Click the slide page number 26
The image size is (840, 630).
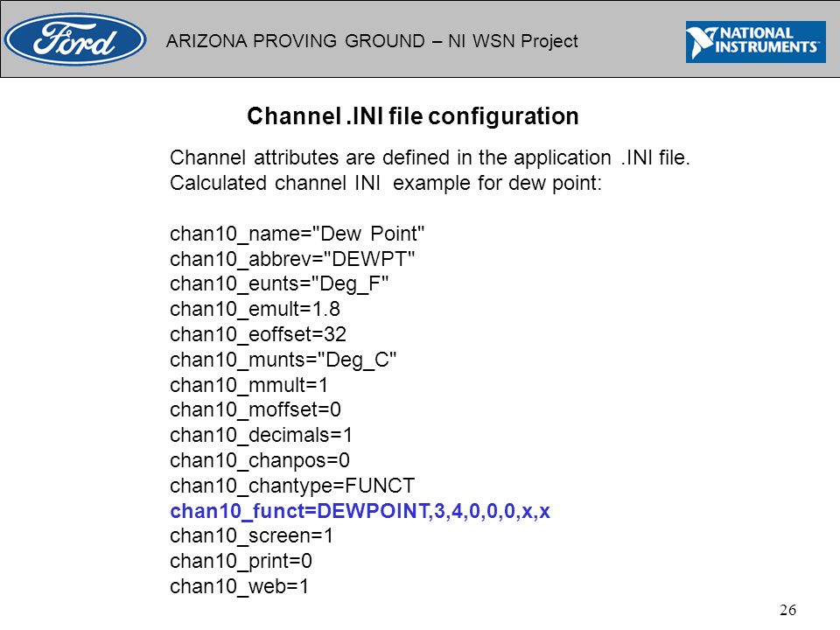pyautogui.click(x=788, y=610)
